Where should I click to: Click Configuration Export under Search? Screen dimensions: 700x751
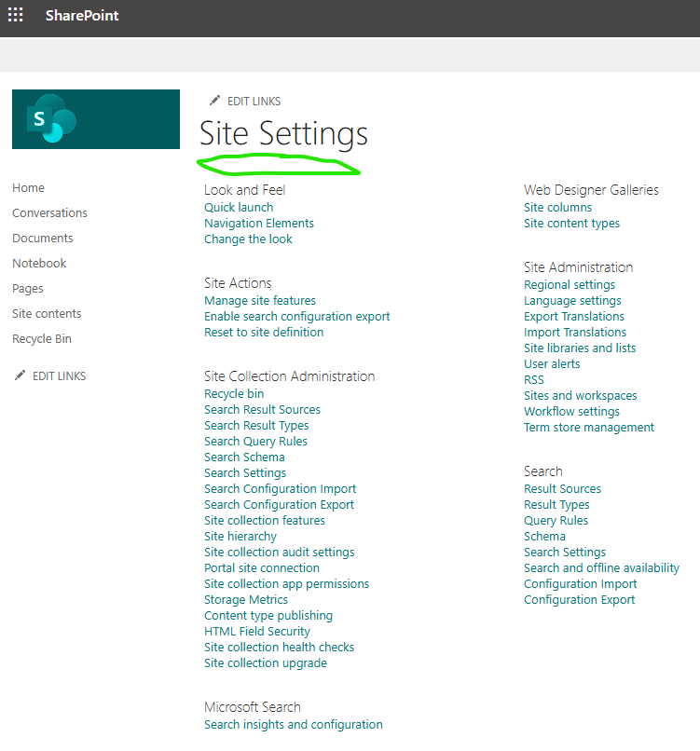pos(579,599)
